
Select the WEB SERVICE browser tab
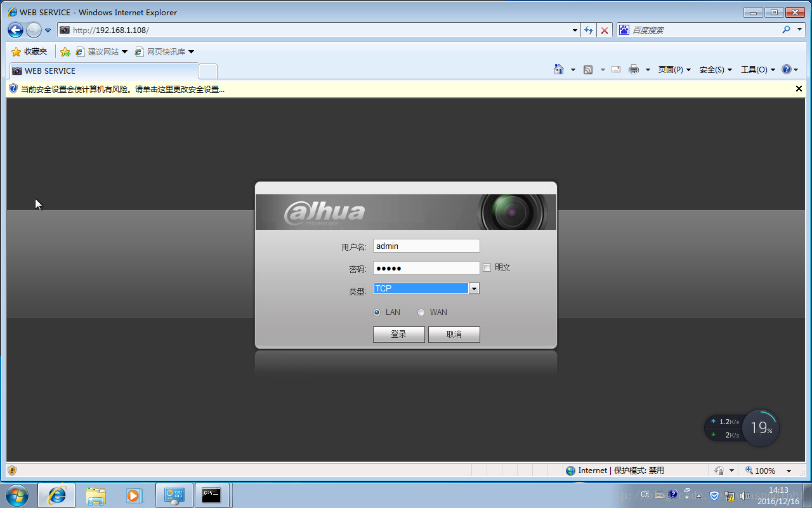(103, 71)
